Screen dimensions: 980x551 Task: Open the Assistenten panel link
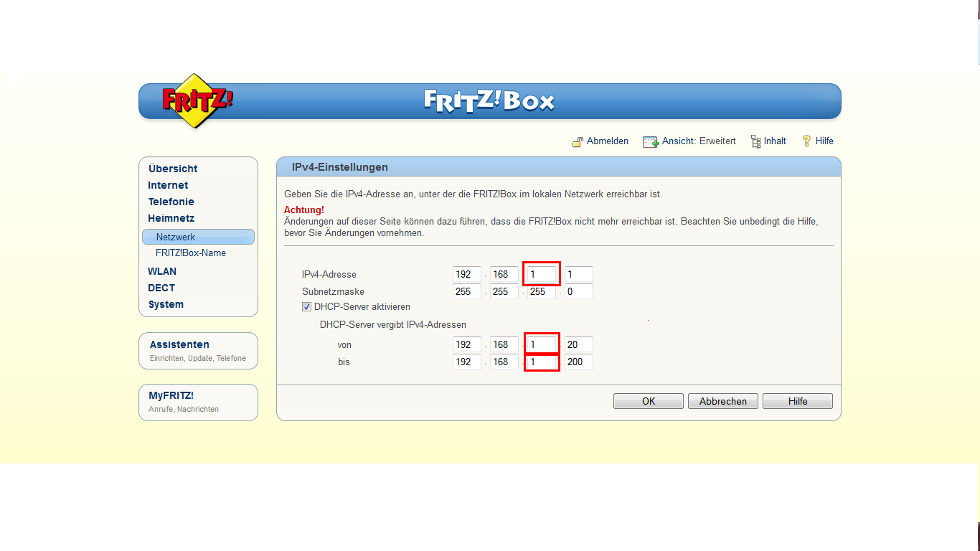(179, 344)
